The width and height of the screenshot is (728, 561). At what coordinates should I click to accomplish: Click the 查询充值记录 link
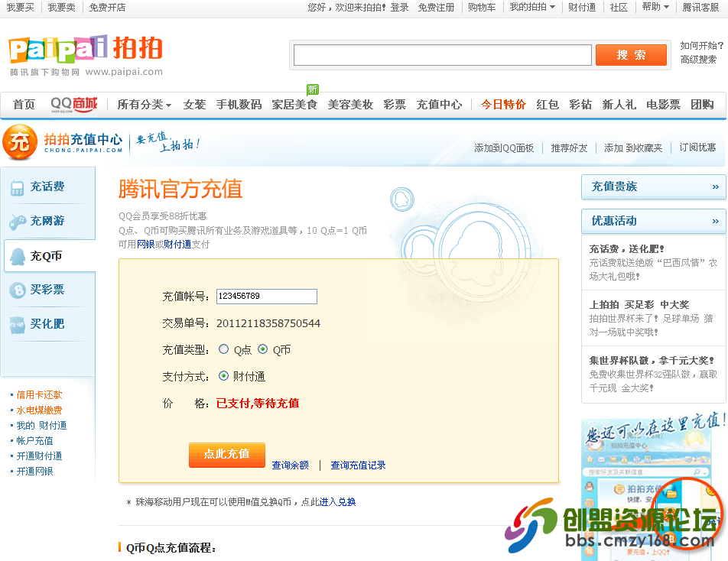358,465
